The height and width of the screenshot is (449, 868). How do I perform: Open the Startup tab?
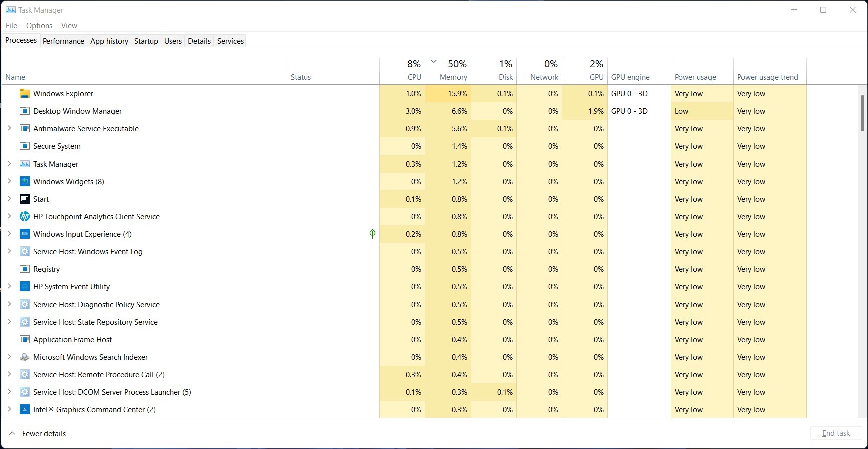pyautogui.click(x=146, y=41)
